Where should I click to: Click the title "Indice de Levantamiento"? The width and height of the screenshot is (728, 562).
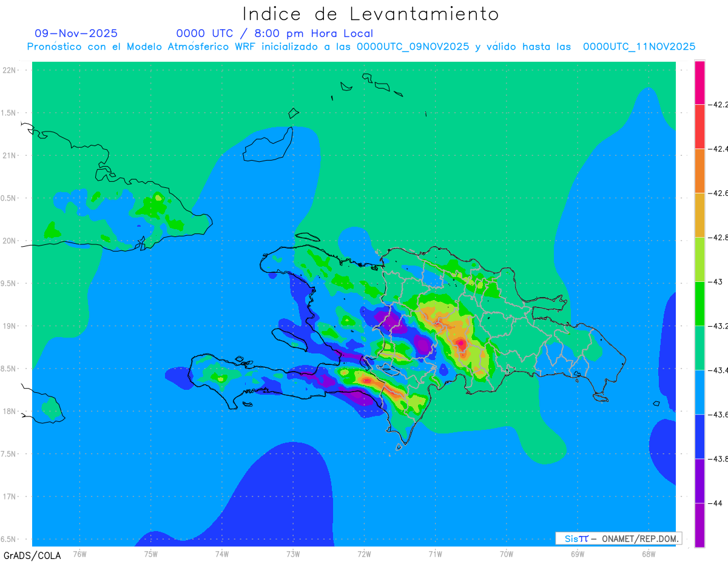coord(371,13)
